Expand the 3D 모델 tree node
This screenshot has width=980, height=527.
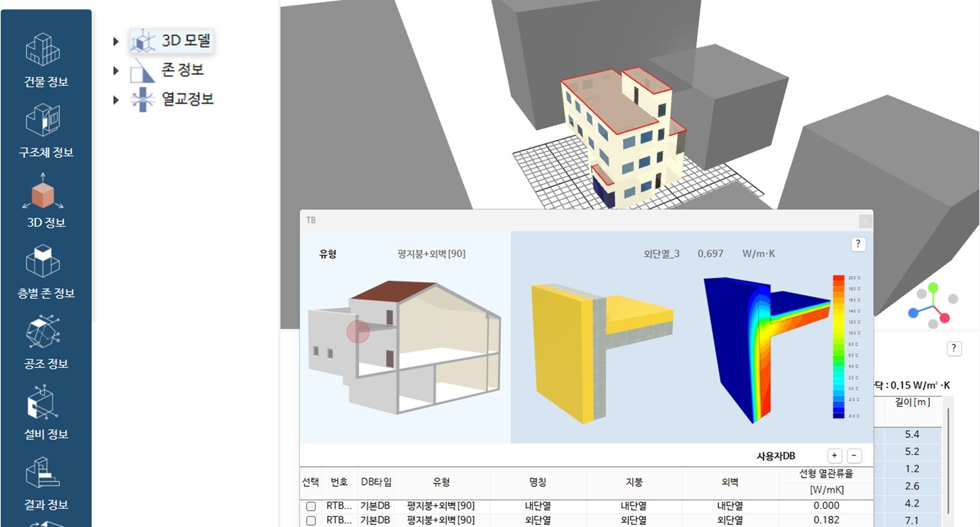pyautogui.click(x=116, y=41)
